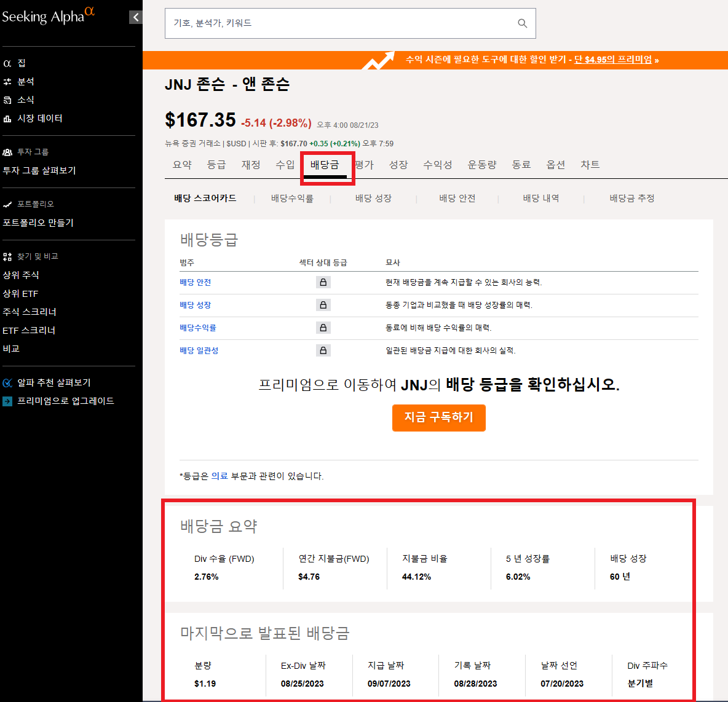Open 찾기 및 비교 via its compare icon

click(x=7, y=256)
